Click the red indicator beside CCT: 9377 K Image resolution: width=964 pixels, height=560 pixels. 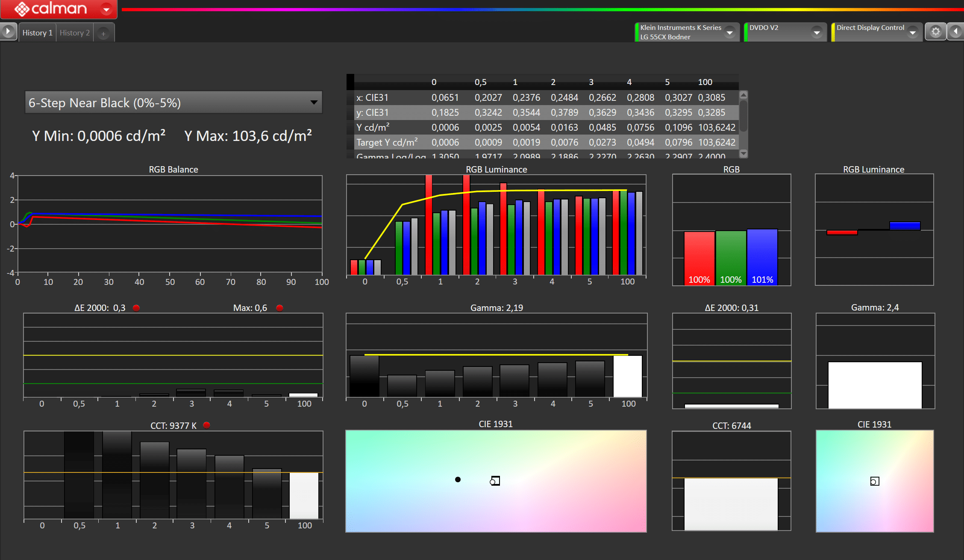pos(206,425)
